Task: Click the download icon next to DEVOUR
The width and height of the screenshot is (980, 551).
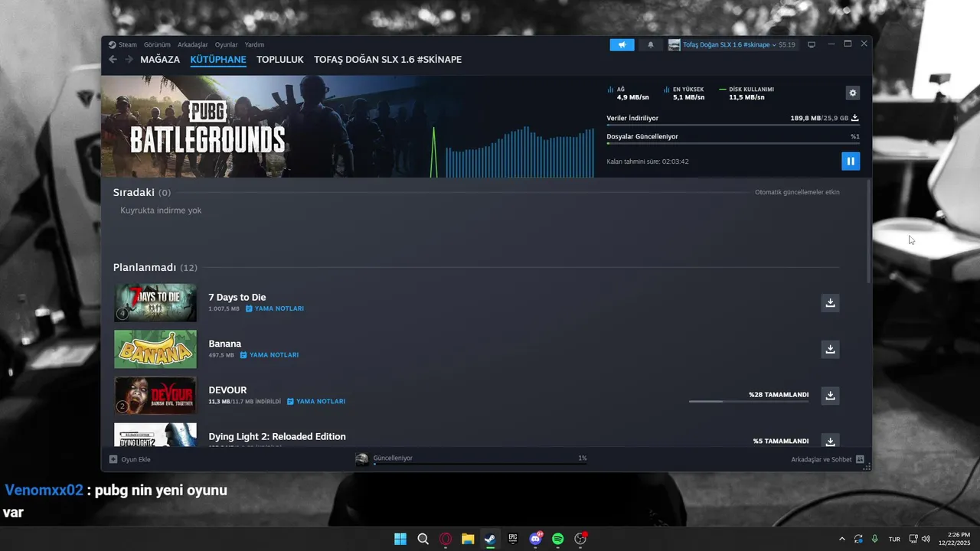Action: pyautogui.click(x=830, y=396)
